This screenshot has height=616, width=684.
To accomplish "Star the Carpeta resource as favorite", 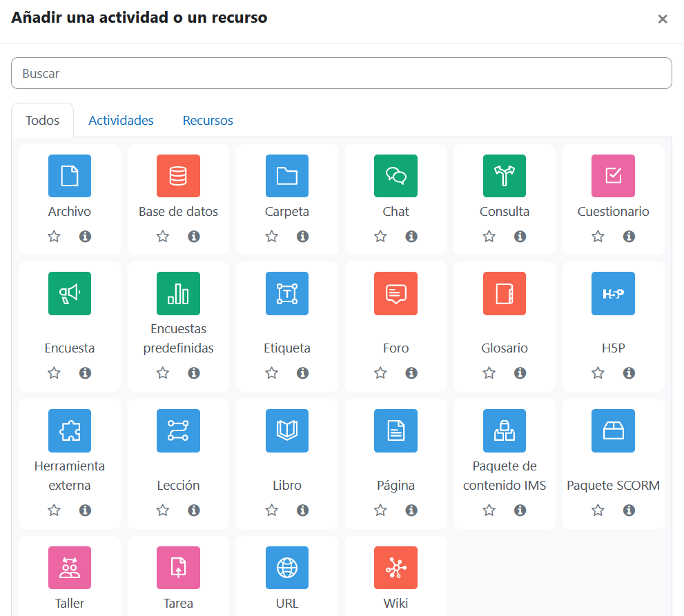I will click(272, 237).
